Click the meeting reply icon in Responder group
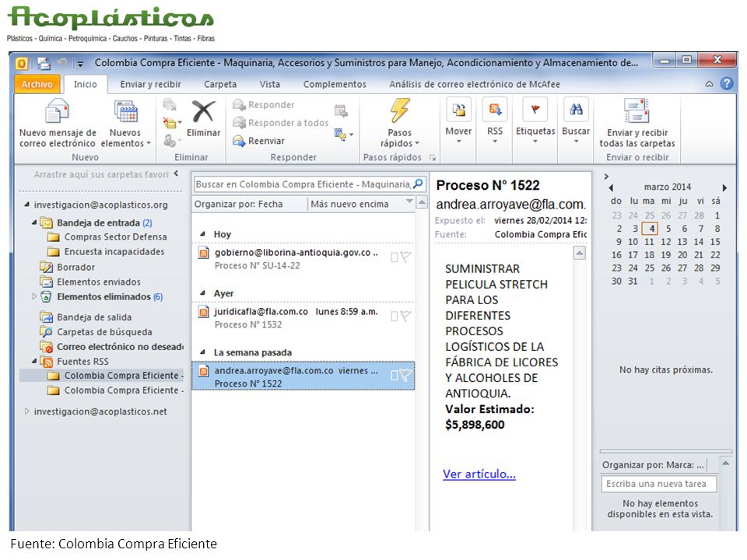747x560 pixels. point(341,111)
